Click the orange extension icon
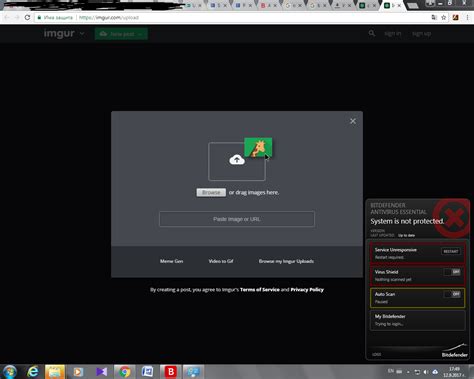The width and height of the screenshot is (474, 379). [456, 17]
